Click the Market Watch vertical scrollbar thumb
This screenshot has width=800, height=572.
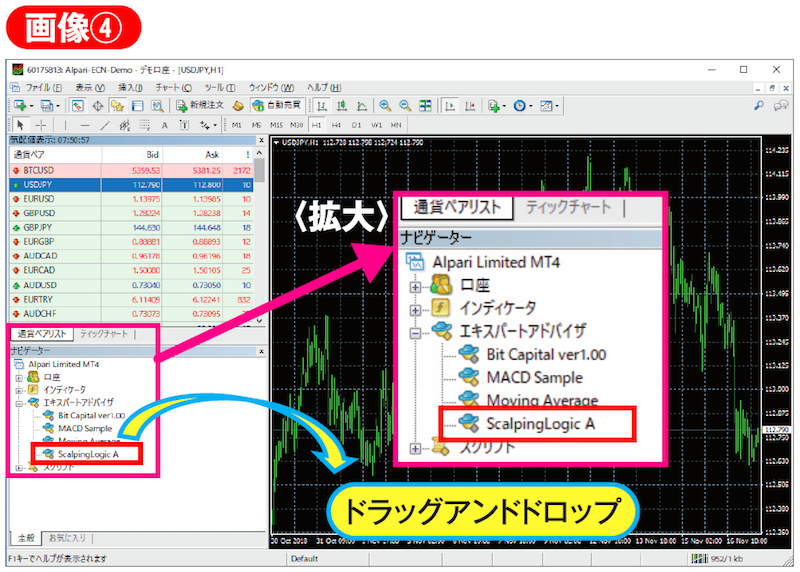click(x=259, y=169)
